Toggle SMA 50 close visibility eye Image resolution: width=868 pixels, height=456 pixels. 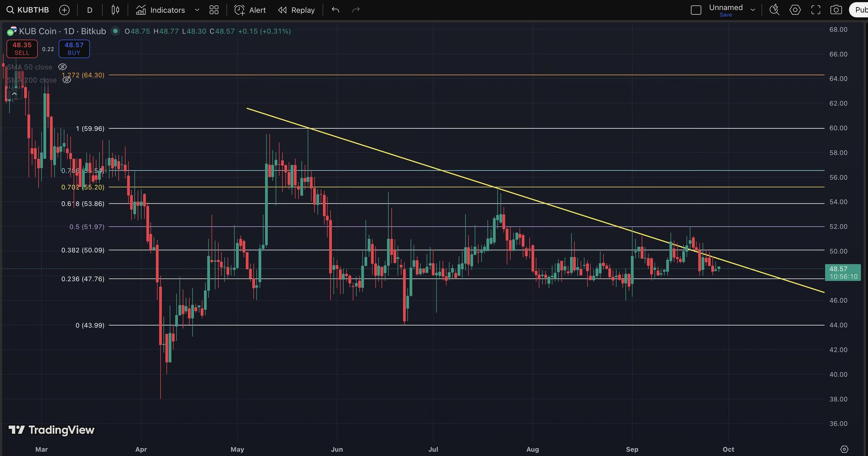coord(62,67)
